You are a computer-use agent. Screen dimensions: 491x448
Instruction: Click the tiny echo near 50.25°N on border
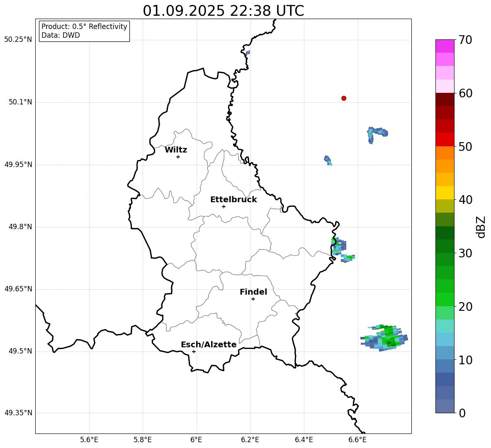click(x=248, y=53)
